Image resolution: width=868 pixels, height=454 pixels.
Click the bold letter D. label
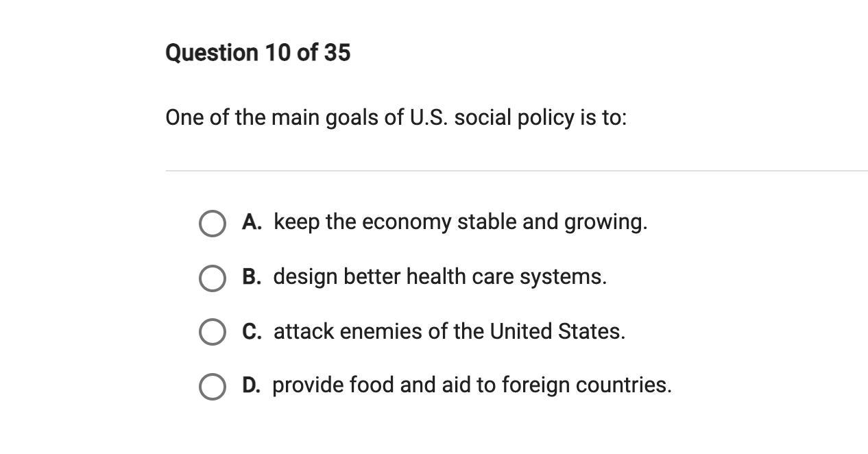coord(251,385)
